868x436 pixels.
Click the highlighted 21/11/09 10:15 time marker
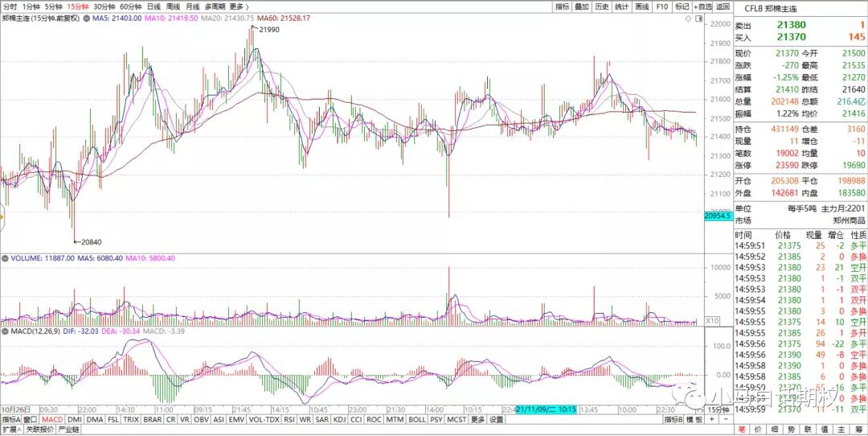coord(547,409)
